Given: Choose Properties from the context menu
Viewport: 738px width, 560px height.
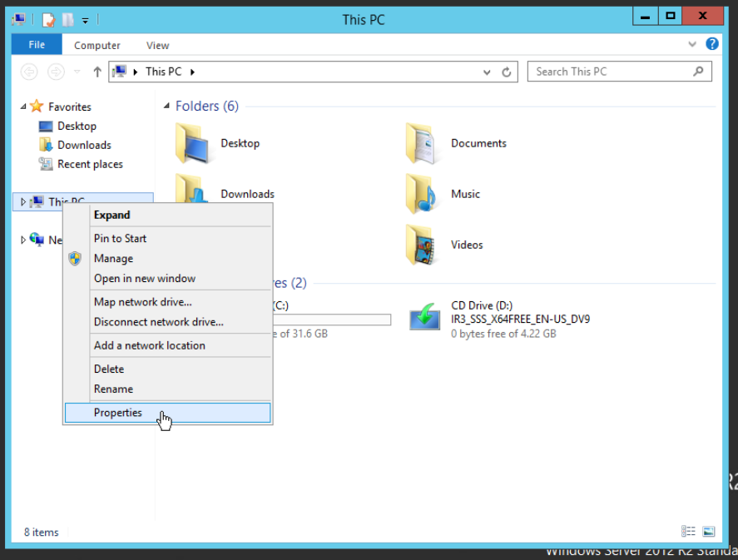Looking at the screenshot, I should point(118,413).
